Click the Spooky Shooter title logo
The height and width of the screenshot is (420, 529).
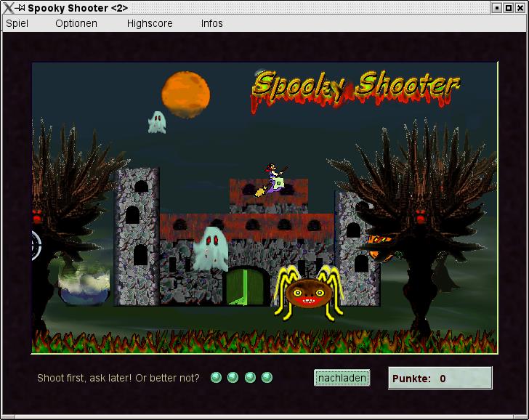[x=356, y=91]
